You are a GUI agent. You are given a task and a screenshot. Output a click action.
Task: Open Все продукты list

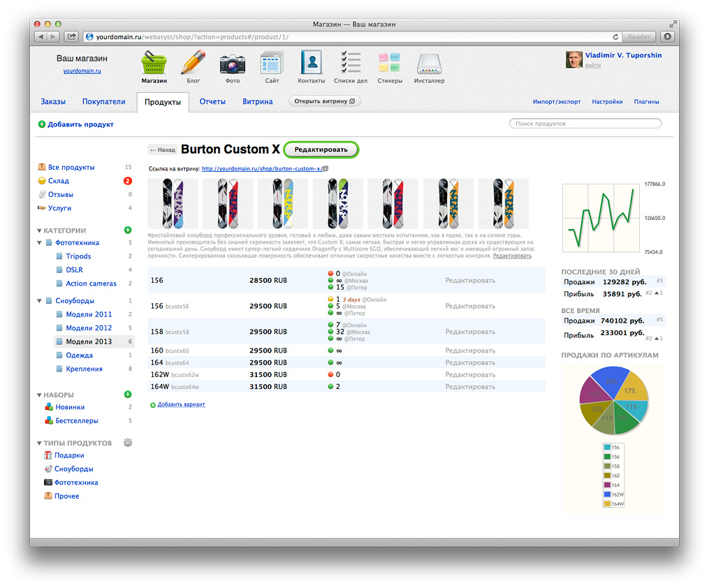[71, 167]
